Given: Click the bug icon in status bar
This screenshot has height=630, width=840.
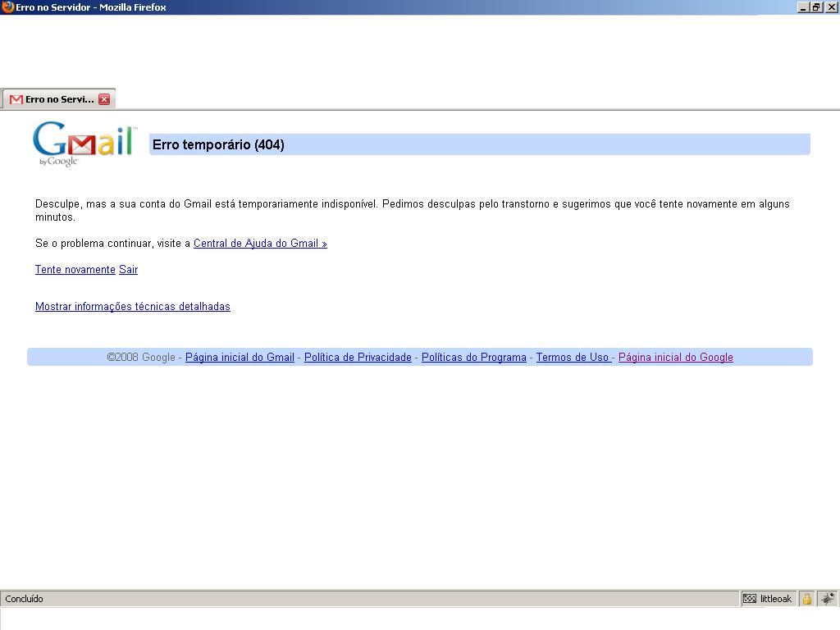Looking at the screenshot, I should click(x=828, y=598).
